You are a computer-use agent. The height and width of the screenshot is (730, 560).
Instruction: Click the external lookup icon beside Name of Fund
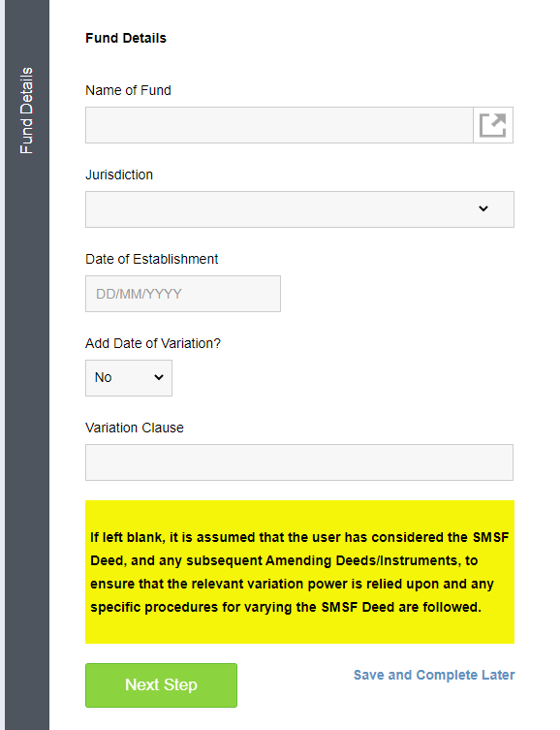pos(493,125)
